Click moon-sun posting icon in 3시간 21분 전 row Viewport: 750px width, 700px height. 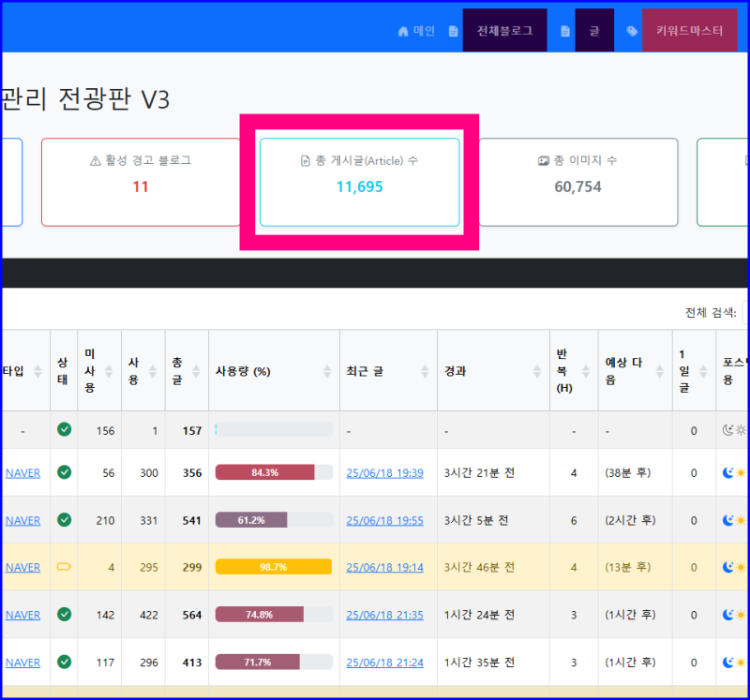click(x=734, y=473)
